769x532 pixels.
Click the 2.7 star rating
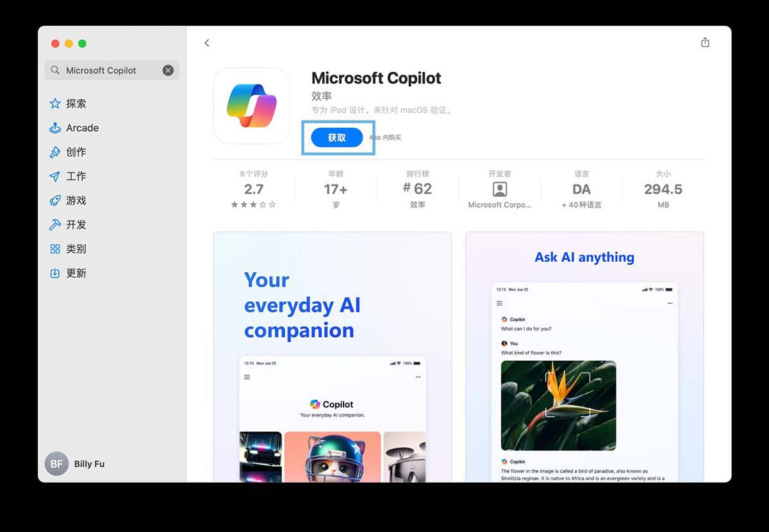click(x=254, y=190)
